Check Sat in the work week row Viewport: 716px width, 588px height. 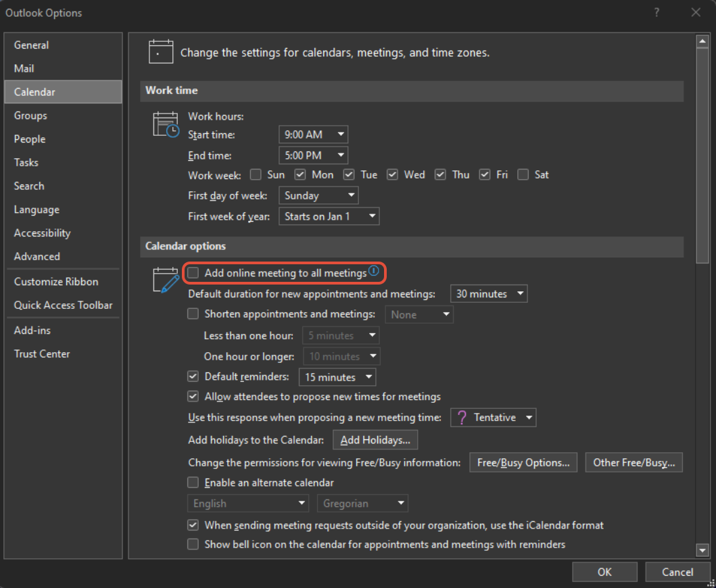(523, 174)
